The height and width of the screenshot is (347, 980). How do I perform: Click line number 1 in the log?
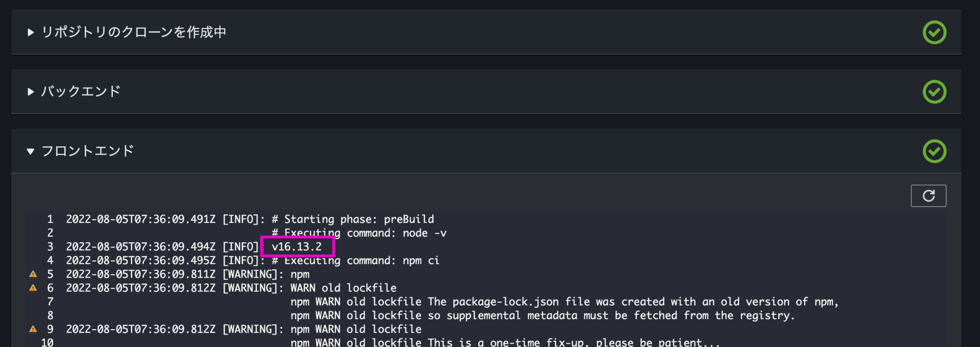(50, 219)
